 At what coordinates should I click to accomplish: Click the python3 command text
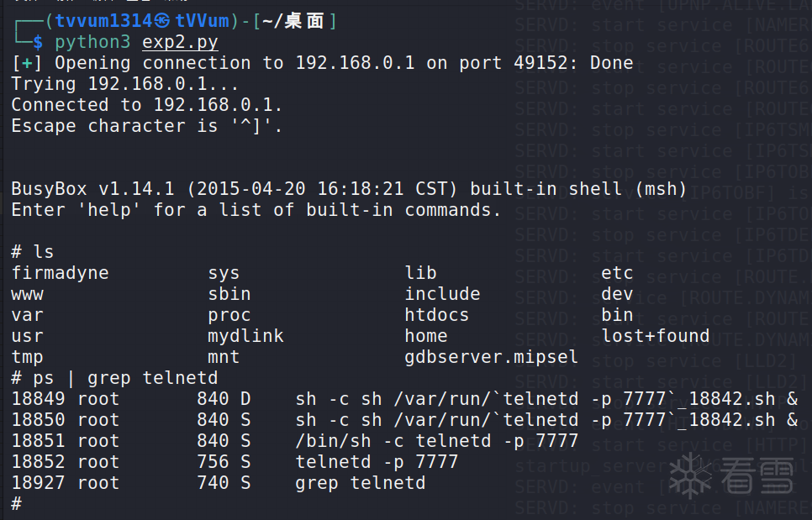tap(92, 42)
